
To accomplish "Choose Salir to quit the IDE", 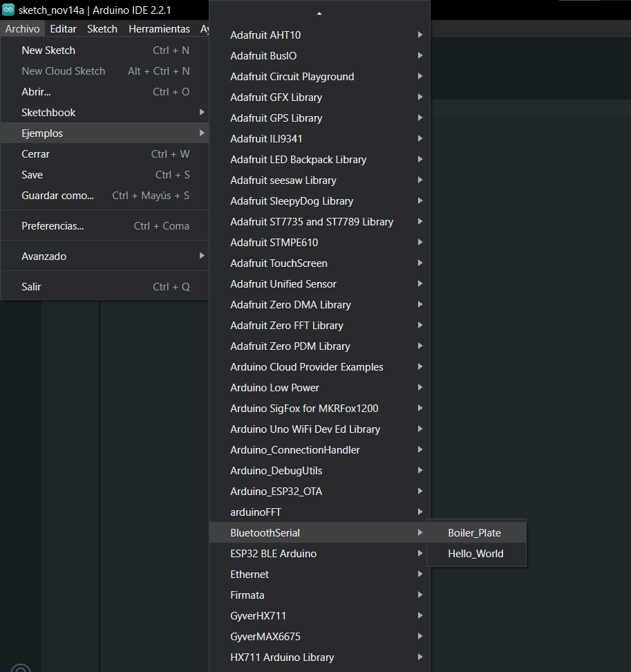I will 105,287.
